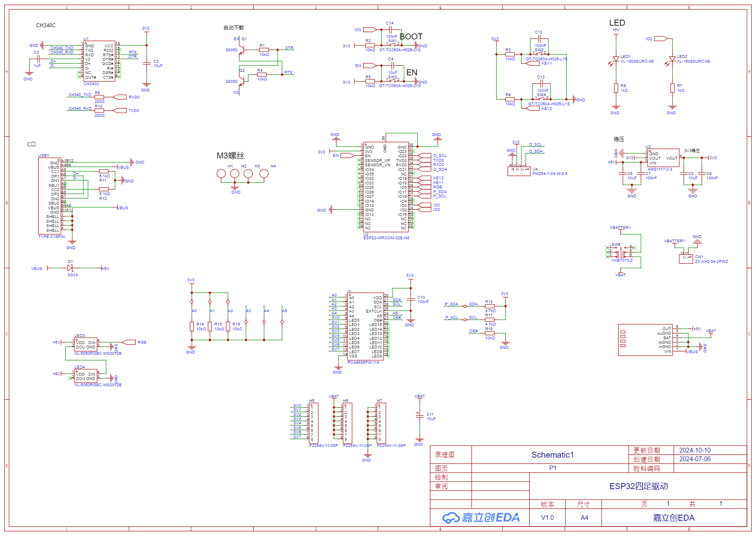
Task: Click the 嘉立创EDA logo in title block
Action: 481,517
